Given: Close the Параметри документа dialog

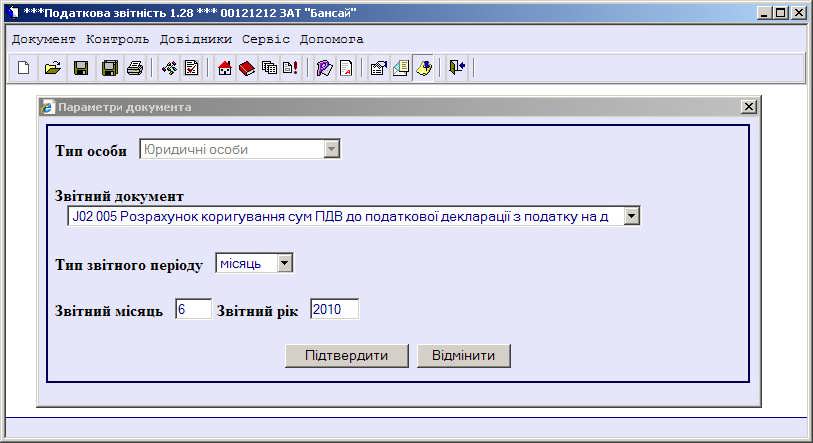Looking at the screenshot, I should click(748, 106).
